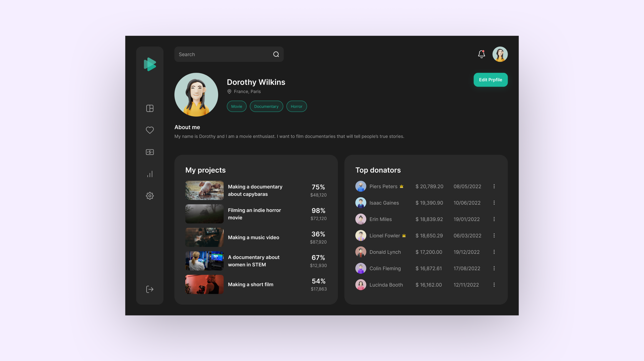
Task: Open three-dot menu for Erin Miles
Action: point(494,219)
